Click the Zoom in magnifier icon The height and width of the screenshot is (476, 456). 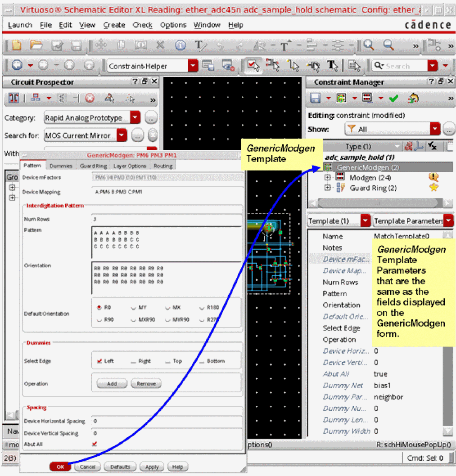tap(369, 45)
